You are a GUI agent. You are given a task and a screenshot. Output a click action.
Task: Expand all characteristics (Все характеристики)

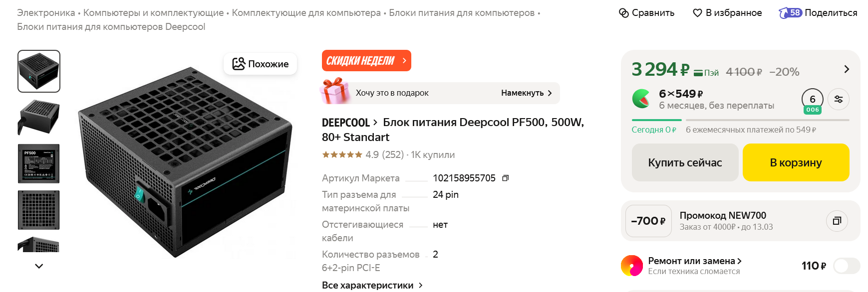tap(372, 285)
